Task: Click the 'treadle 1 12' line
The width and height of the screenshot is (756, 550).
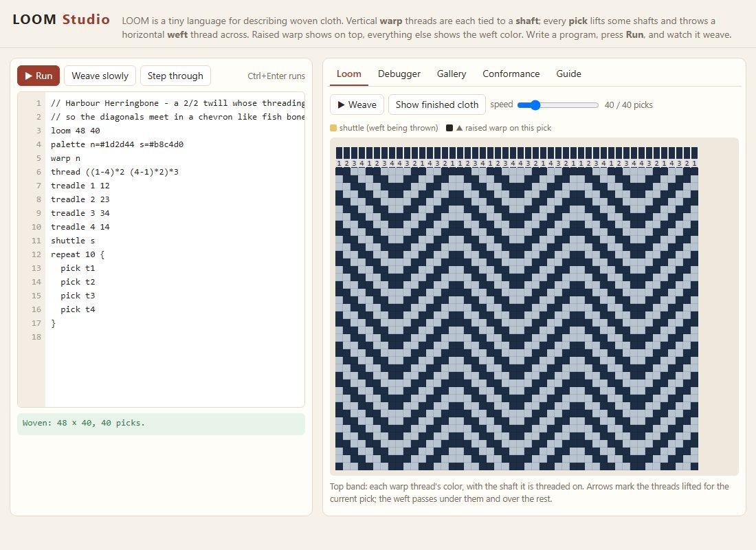Action: pyautogui.click(x=80, y=186)
